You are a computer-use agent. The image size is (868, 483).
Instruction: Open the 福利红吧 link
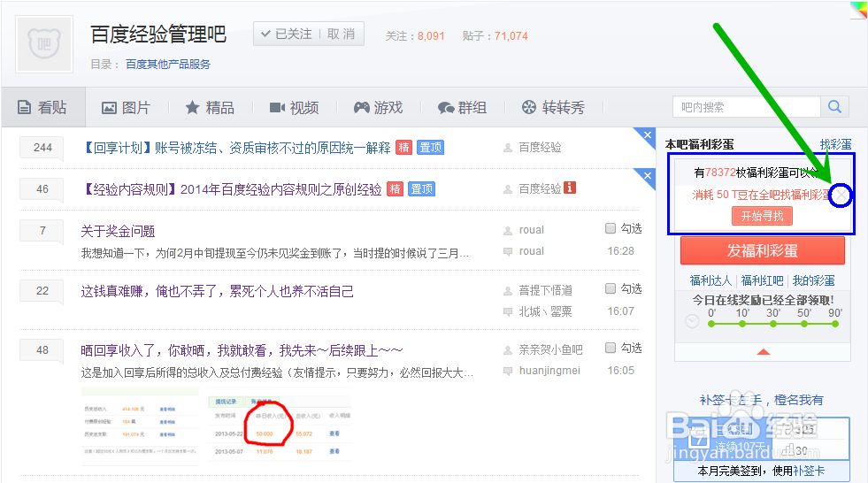click(x=763, y=281)
